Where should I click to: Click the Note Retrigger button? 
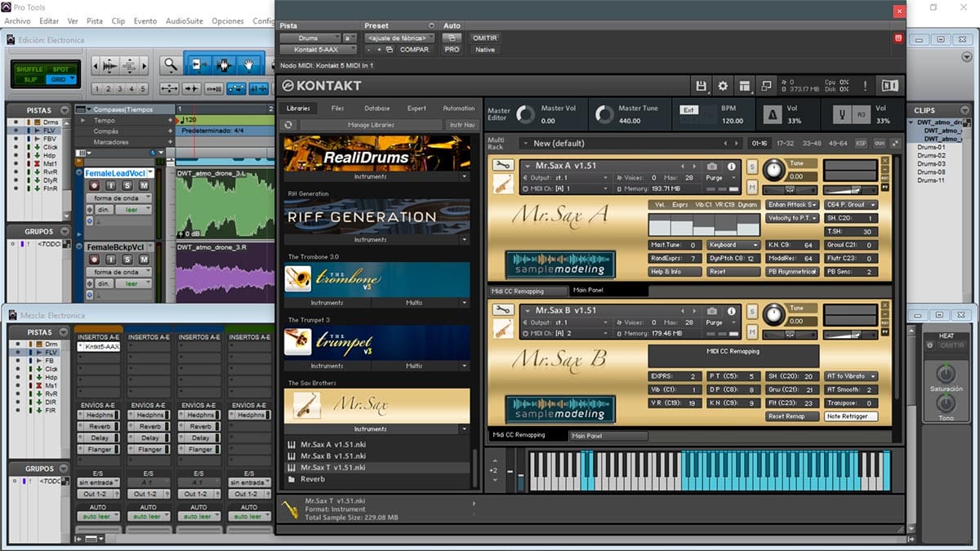pyautogui.click(x=851, y=416)
